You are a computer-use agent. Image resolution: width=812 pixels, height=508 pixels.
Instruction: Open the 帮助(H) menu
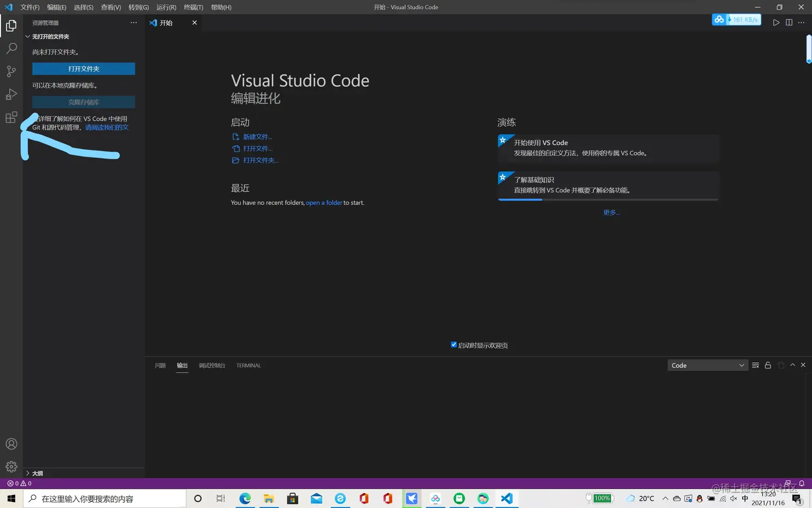[221, 7]
